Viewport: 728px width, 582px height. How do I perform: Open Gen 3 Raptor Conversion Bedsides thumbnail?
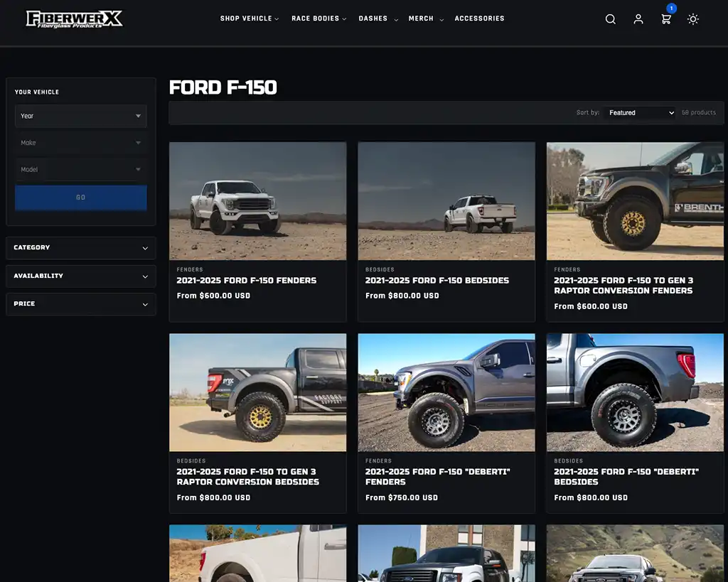257,392
